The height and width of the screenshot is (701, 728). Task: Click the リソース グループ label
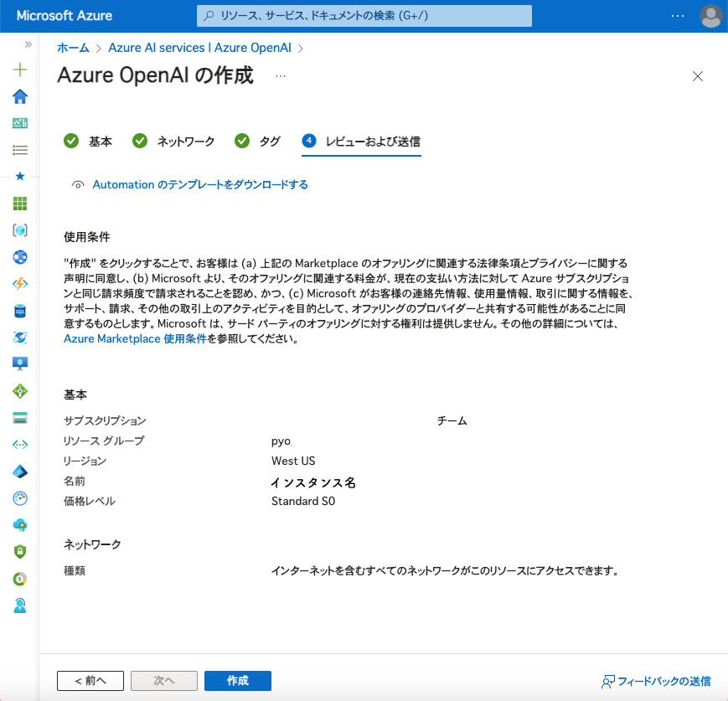(x=104, y=441)
